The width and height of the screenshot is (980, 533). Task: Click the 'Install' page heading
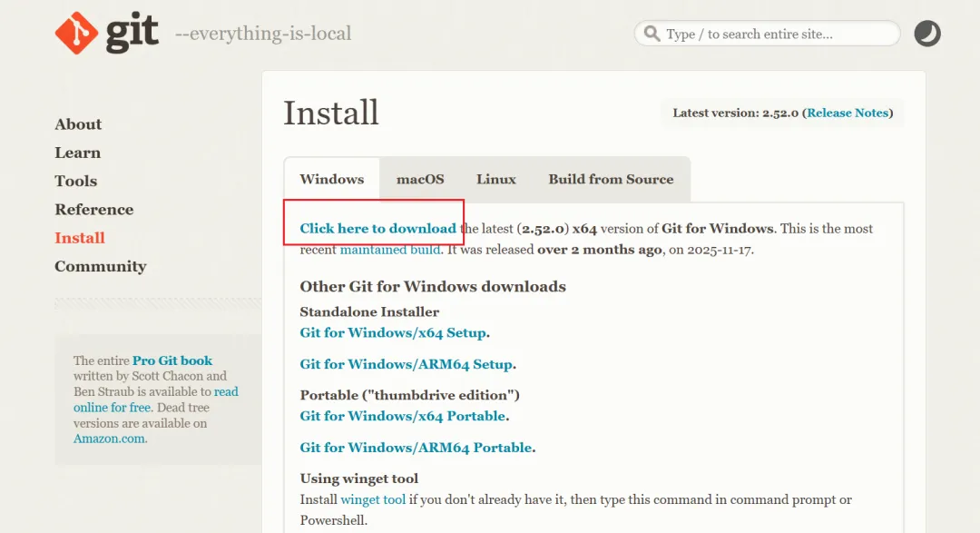pyautogui.click(x=331, y=114)
